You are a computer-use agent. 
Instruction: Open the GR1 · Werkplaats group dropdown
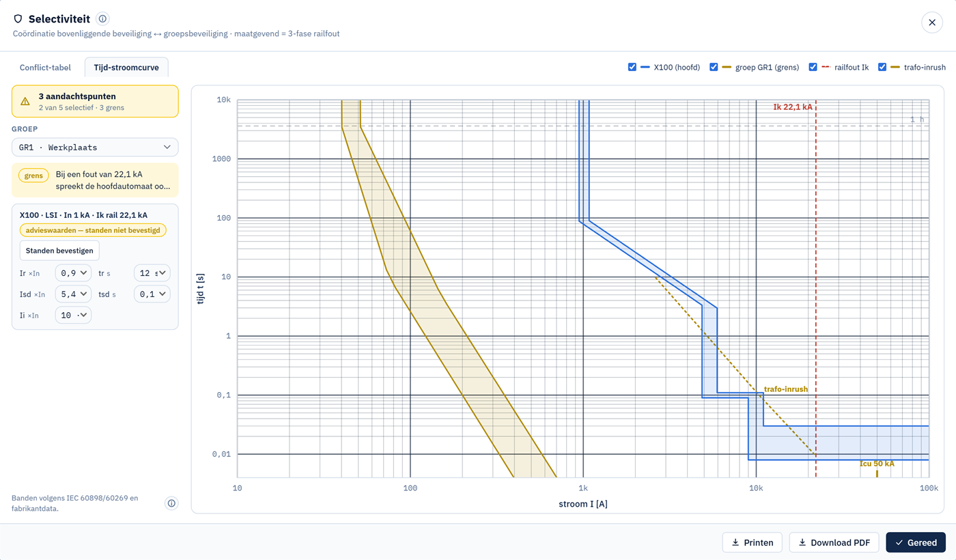point(95,147)
